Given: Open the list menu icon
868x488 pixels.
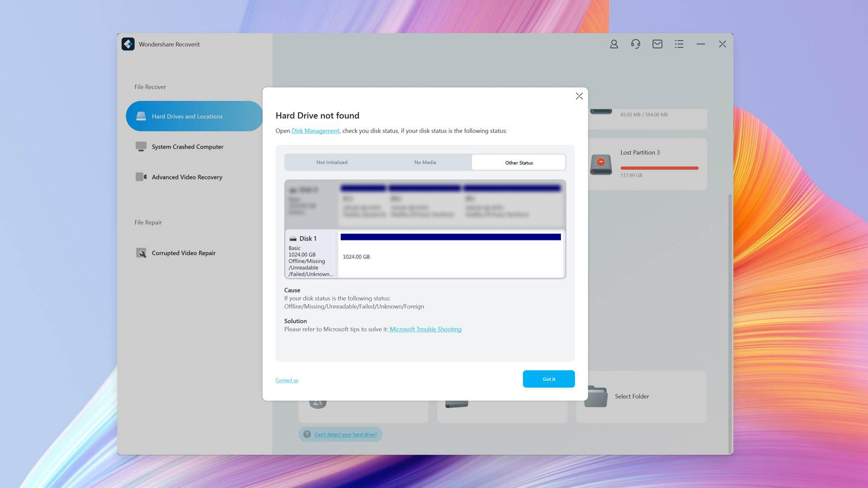Looking at the screenshot, I should click(679, 44).
